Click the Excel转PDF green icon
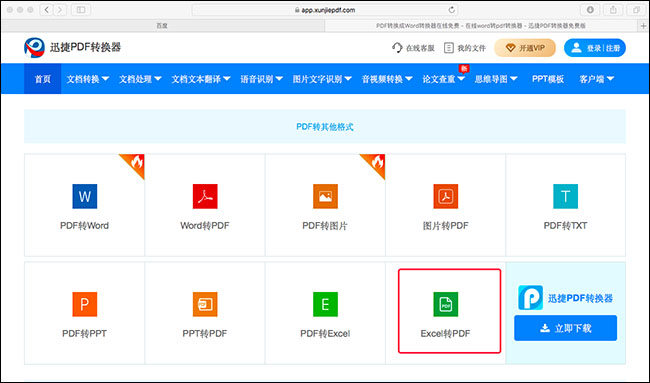Screen dimensions: 650x383 tap(446, 304)
